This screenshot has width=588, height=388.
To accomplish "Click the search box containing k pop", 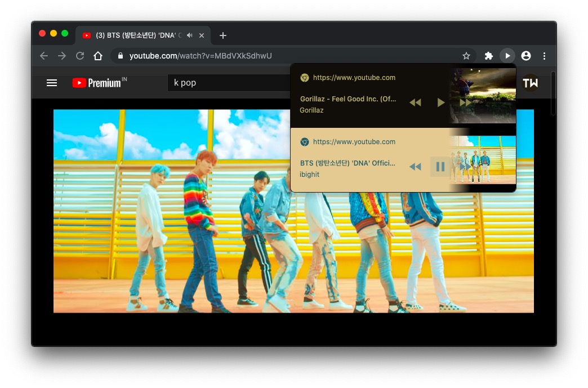I will (x=225, y=83).
